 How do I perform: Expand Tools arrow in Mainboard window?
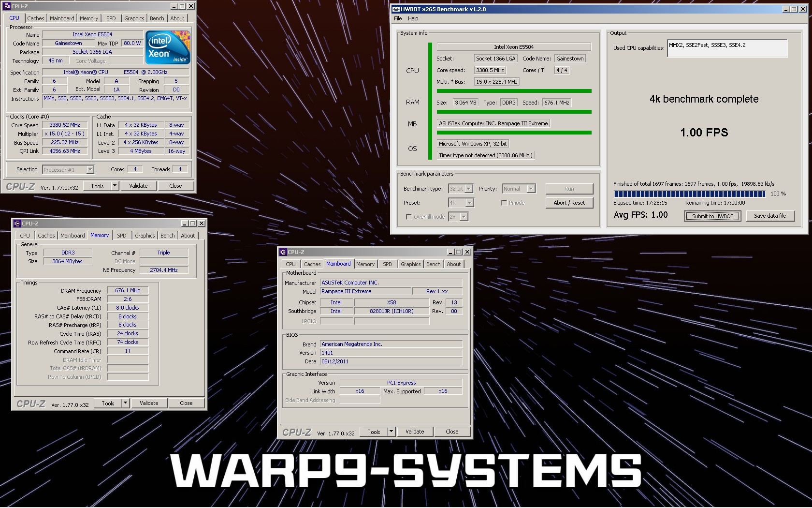[391, 432]
